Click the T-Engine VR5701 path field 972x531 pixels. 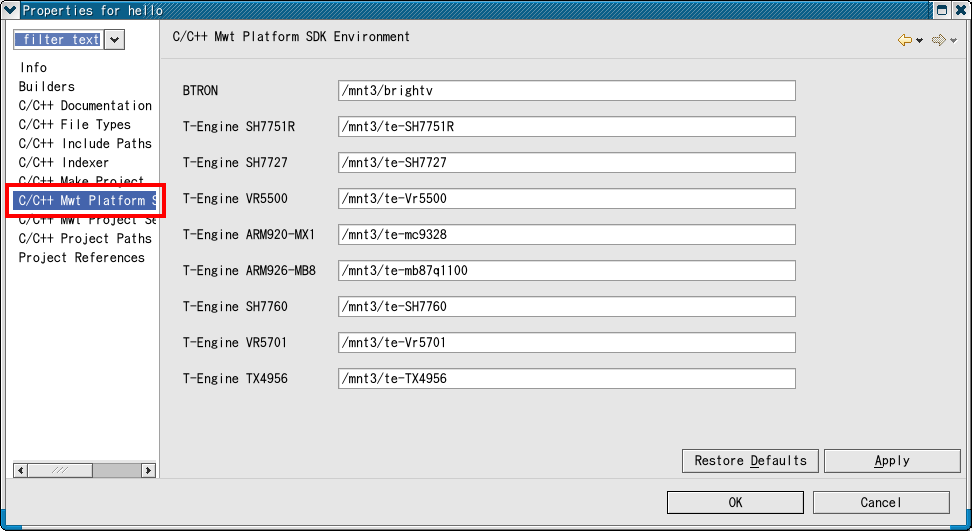[567, 342]
